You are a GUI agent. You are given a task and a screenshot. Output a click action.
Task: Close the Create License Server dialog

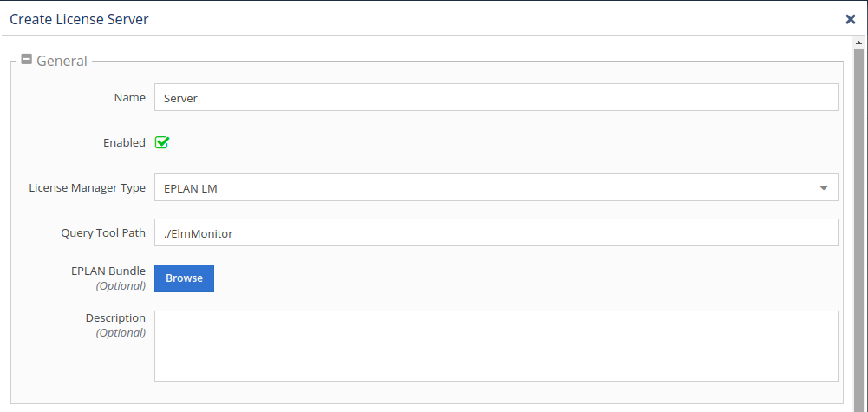point(851,19)
